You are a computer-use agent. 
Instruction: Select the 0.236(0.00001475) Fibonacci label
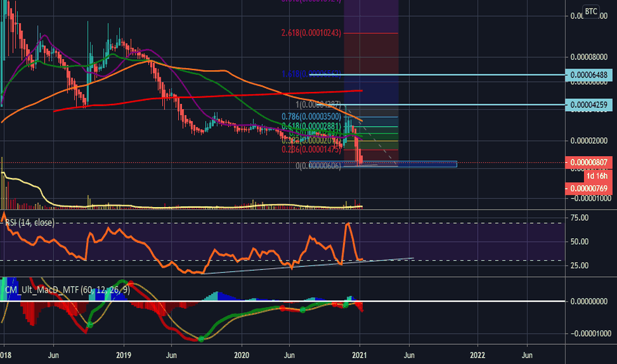[x=311, y=150]
